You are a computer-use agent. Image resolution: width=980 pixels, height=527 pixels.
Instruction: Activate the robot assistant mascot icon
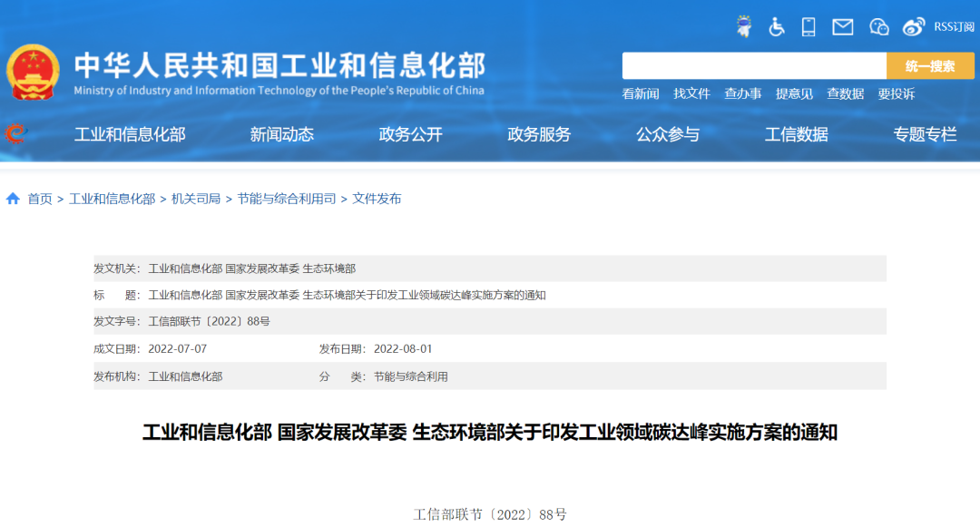[744, 26]
